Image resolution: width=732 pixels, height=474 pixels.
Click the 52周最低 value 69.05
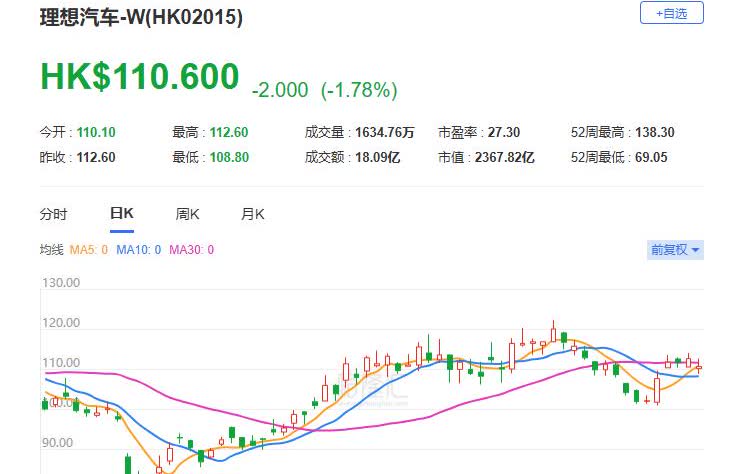coord(651,157)
